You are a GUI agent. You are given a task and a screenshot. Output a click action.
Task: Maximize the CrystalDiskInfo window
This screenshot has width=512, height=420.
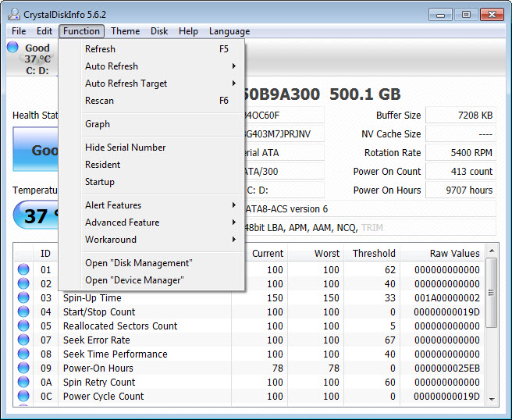coord(466,14)
